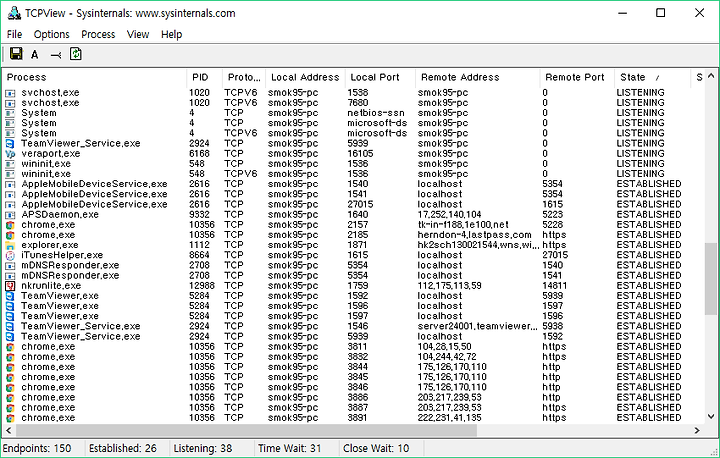Open the File menu

[x=14, y=34]
